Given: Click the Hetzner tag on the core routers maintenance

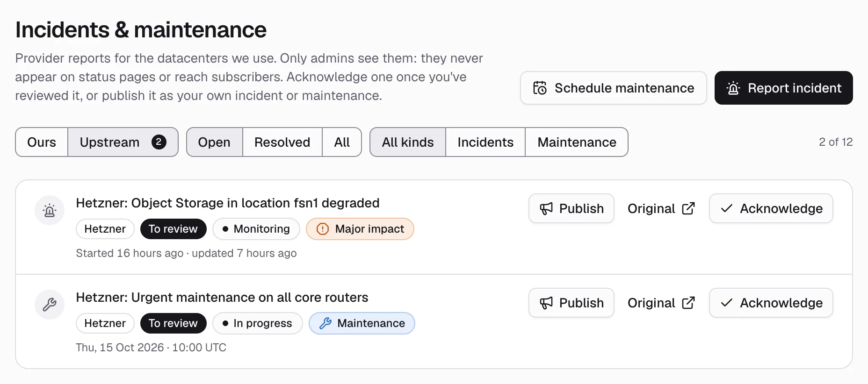Looking at the screenshot, I should [x=105, y=323].
